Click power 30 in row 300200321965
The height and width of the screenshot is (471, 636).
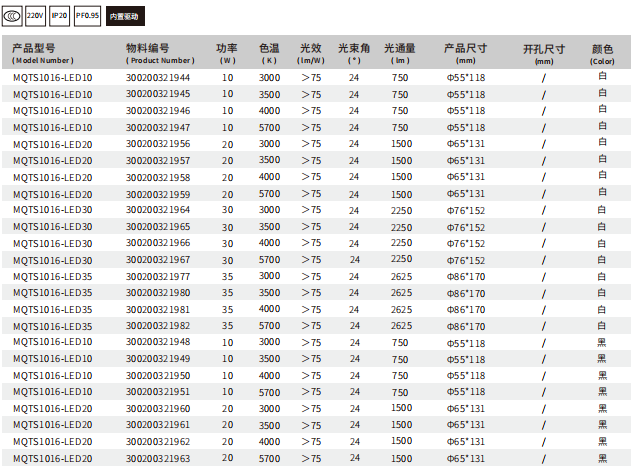pyautogui.click(x=227, y=227)
